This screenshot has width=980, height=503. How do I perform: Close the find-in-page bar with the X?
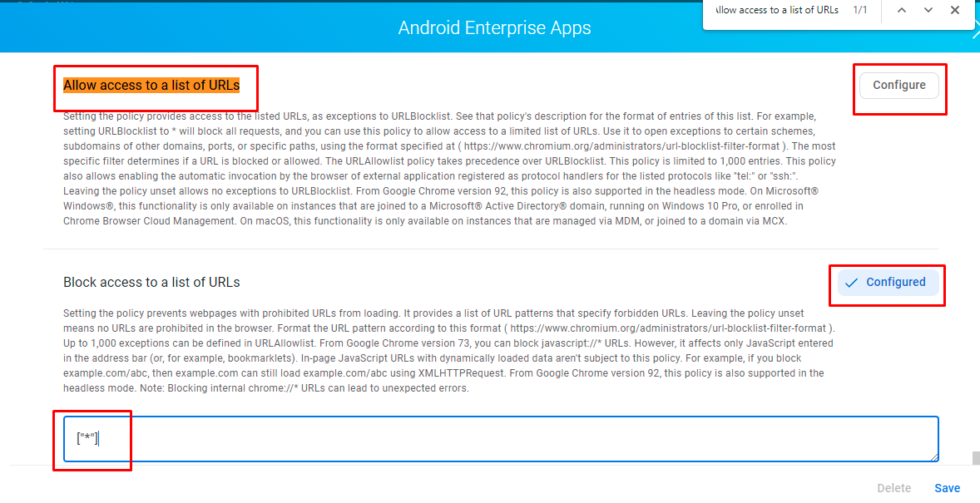tap(955, 11)
